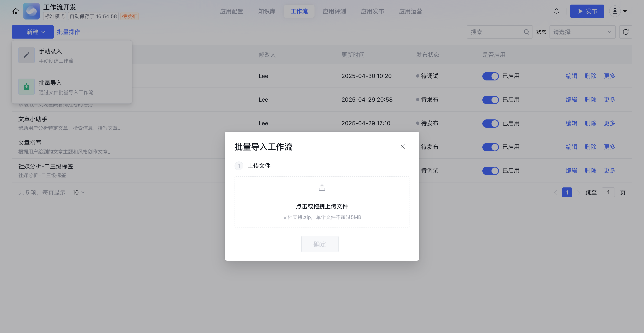
Task: Click the 批量操作 link
Action: (69, 32)
